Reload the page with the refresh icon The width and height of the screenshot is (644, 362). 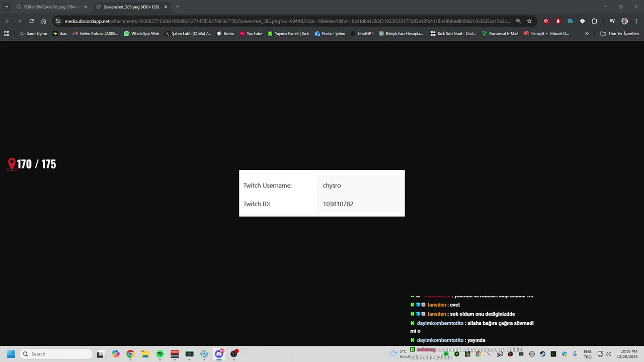(31, 21)
